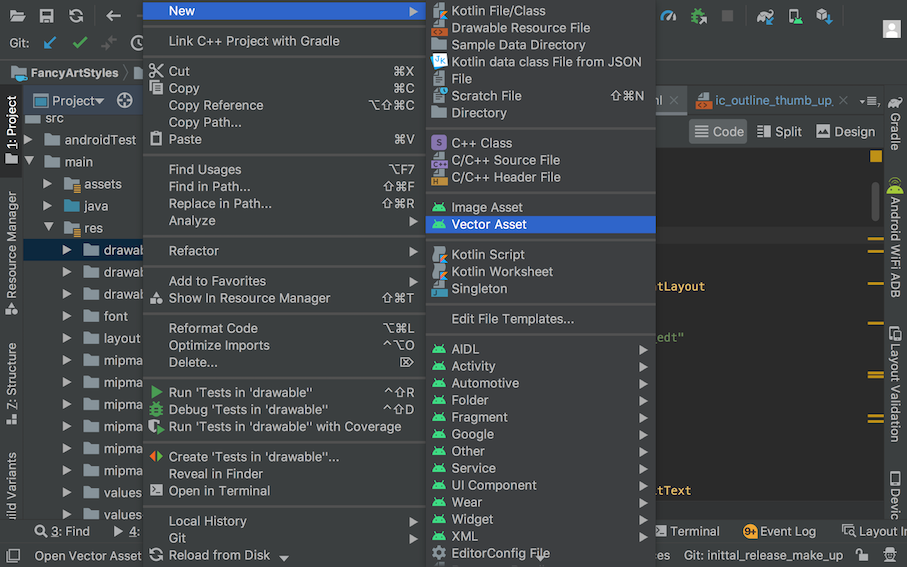Viewport: 907px width, 567px height.
Task: Select the Cut context menu item
Action: [x=284, y=71]
